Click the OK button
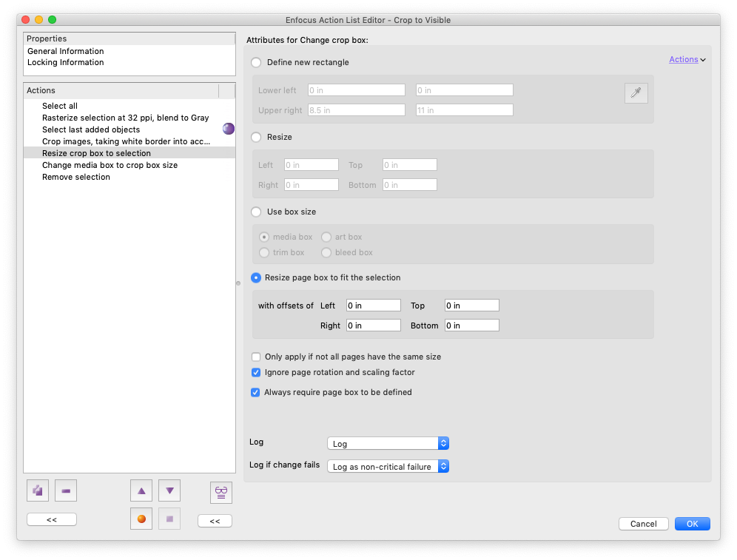The image size is (737, 560). click(692, 524)
